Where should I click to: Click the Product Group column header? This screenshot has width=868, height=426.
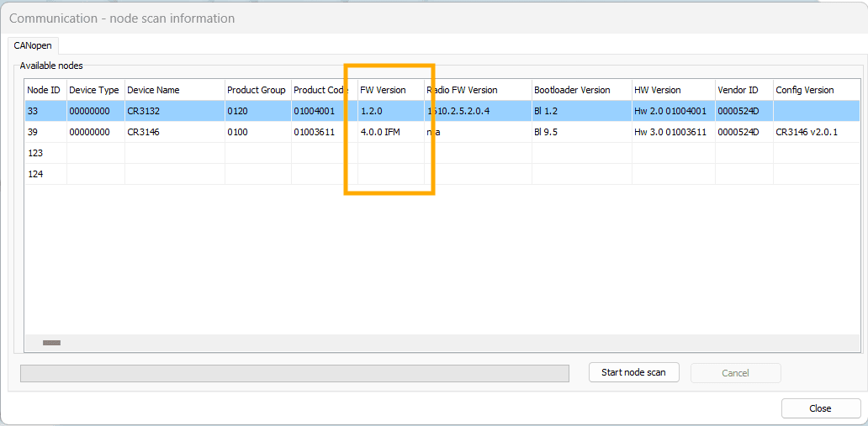pyautogui.click(x=257, y=90)
